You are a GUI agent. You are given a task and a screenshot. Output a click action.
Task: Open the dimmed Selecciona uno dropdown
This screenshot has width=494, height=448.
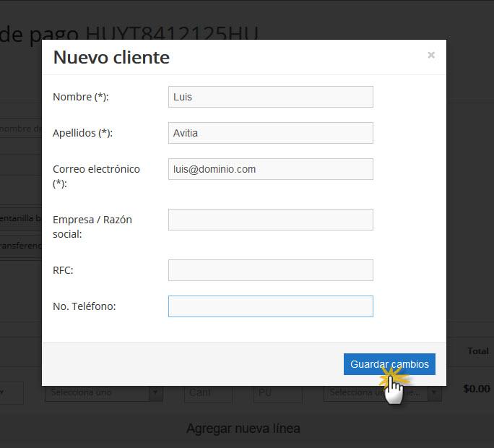pyautogui.click(x=104, y=392)
